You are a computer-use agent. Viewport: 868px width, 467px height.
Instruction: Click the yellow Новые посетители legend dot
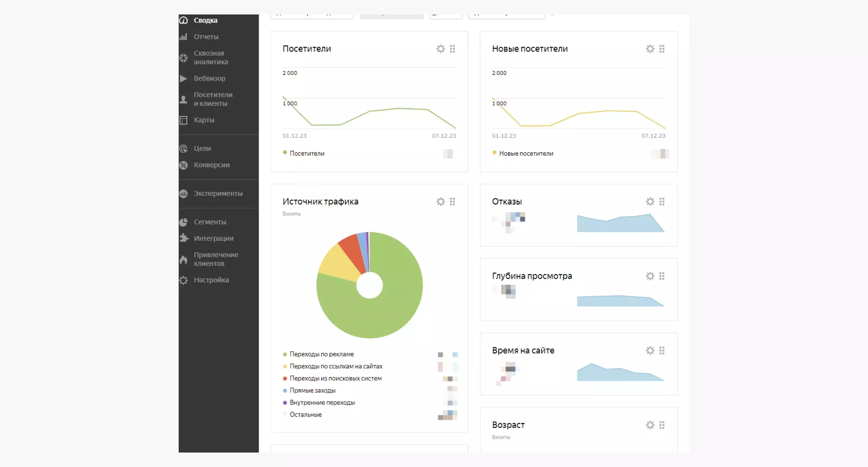coord(494,153)
